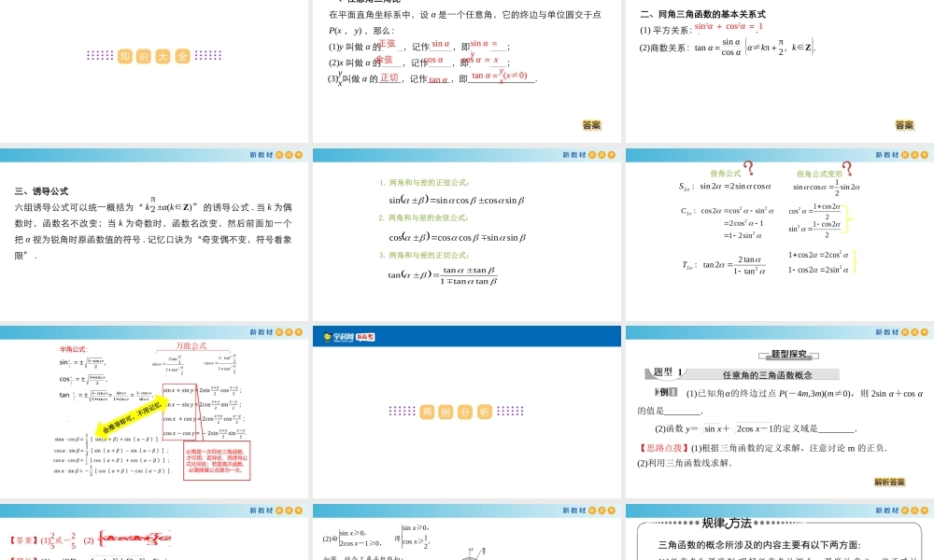
Task: Expand the 题型探究 section header
Action: (x=789, y=354)
